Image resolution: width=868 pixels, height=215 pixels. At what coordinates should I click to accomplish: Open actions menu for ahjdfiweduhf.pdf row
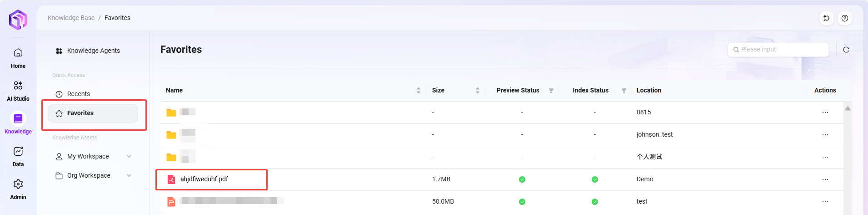[825, 179]
